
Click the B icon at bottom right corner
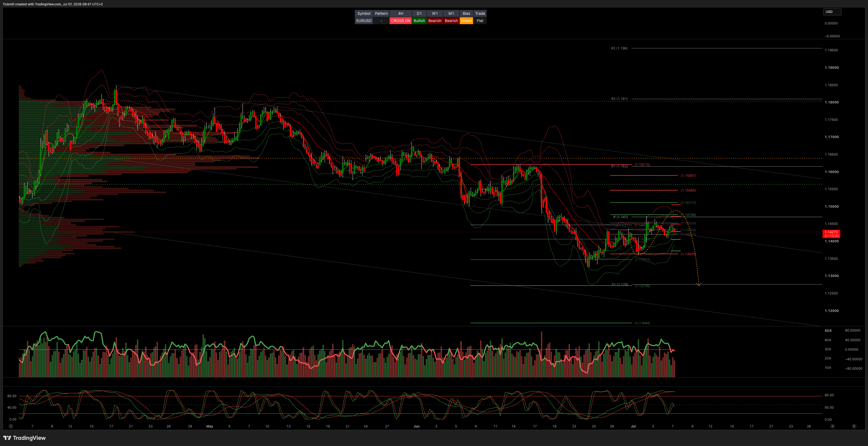pyautogui.click(x=854, y=426)
